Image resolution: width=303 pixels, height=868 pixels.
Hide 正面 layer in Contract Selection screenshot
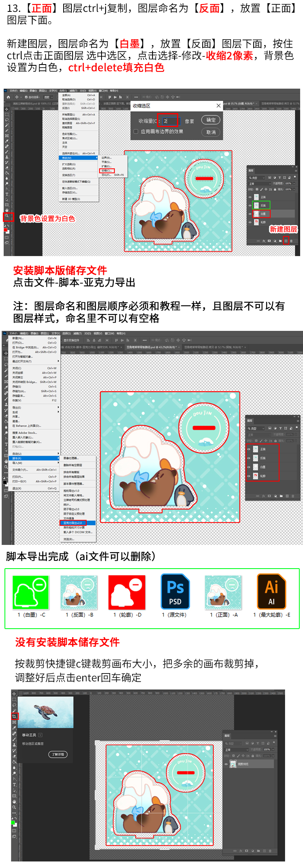250,197
